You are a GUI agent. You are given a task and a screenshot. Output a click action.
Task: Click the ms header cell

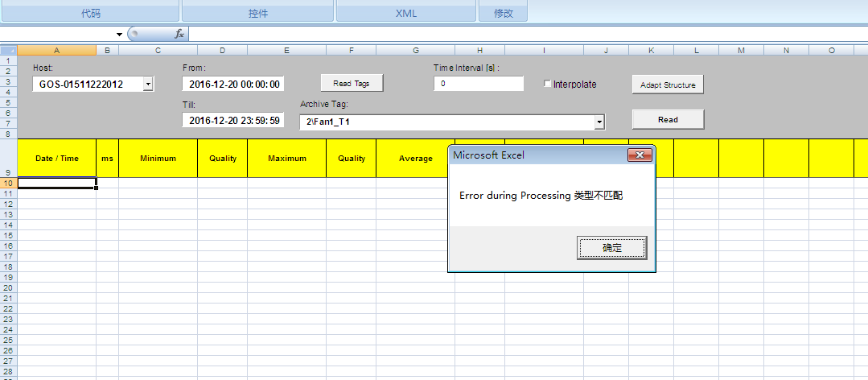(x=107, y=158)
